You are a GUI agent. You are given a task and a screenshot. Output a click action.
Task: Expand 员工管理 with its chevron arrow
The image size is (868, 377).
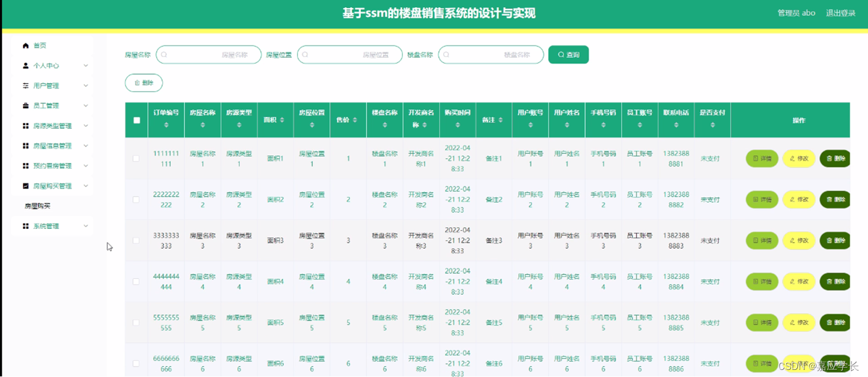tap(85, 106)
